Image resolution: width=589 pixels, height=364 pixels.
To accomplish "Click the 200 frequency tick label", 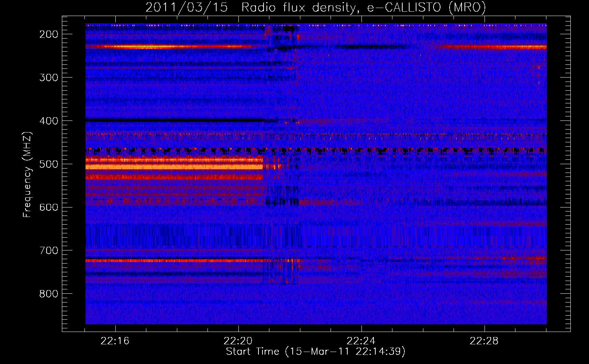I will [x=49, y=34].
